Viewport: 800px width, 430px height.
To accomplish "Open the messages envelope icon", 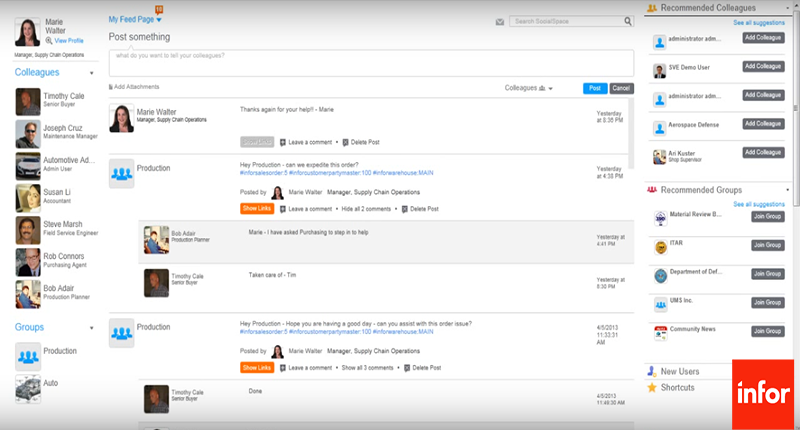I will tap(500, 21).
